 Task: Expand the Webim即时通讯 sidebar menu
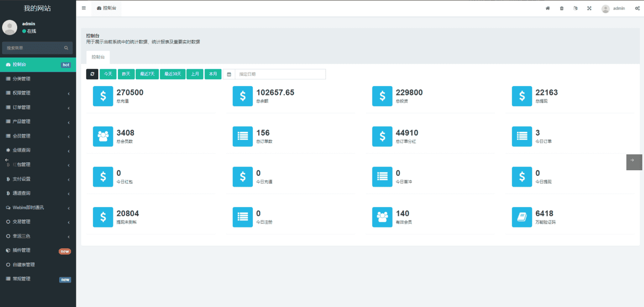coord(38,208)
